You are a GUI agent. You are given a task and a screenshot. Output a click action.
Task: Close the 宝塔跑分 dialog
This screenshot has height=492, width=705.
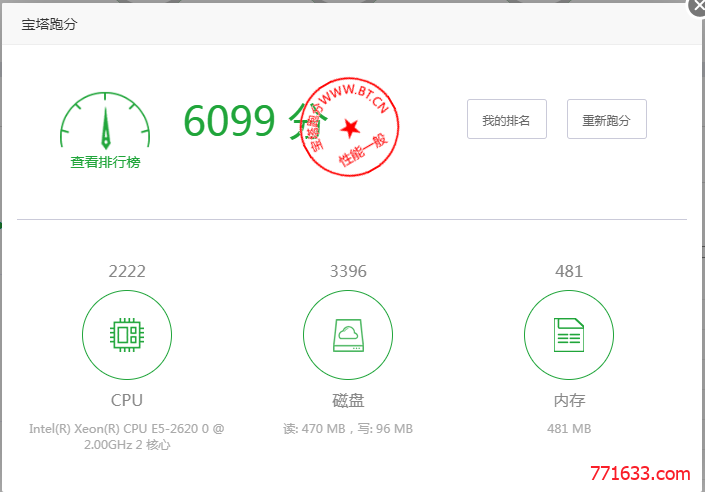[x=699, y=6]
